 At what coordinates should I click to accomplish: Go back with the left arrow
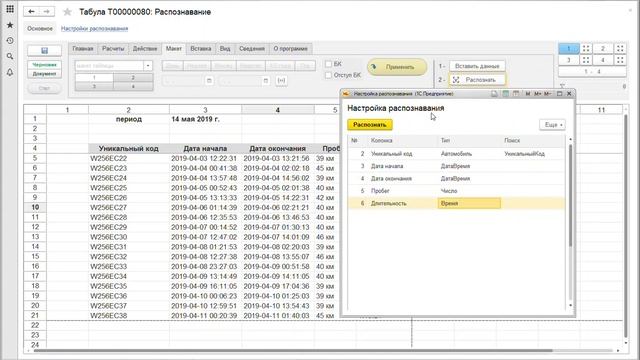point(31,11)
